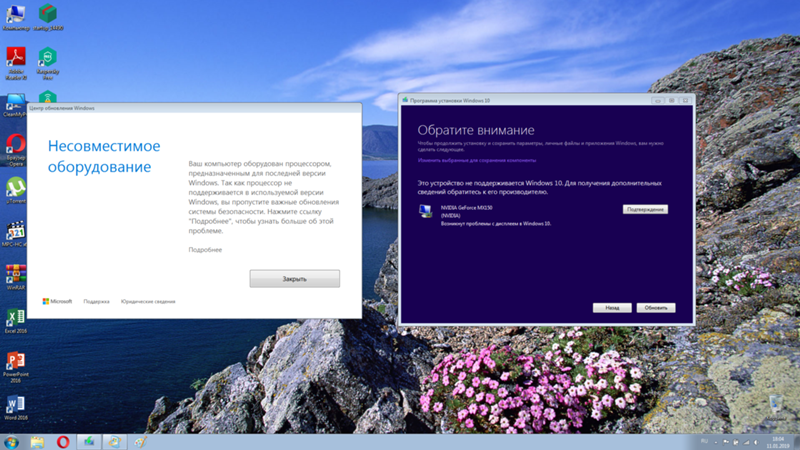This screenshot has height=450, width=800.
Task: Open MPC-HC media player shortcut
Action: click(x=15, y=234)
